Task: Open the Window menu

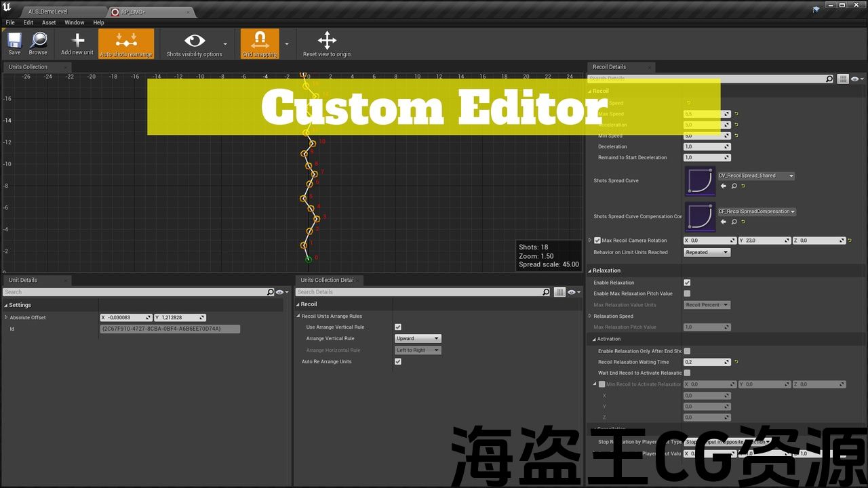Action: (75, 22)
